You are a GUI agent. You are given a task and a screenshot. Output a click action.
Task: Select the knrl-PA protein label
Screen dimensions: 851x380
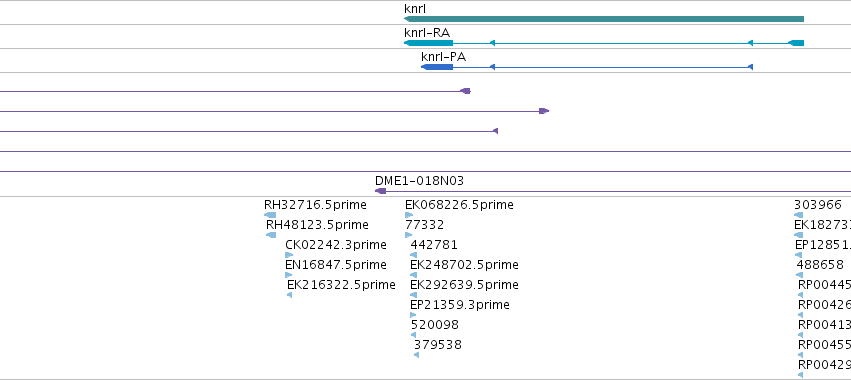pos(443,56)
